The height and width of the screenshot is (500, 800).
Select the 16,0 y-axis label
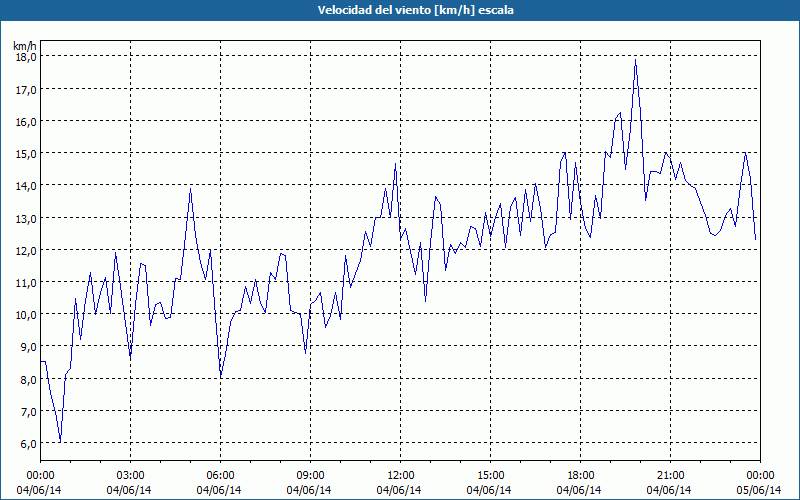pos(26,122)
